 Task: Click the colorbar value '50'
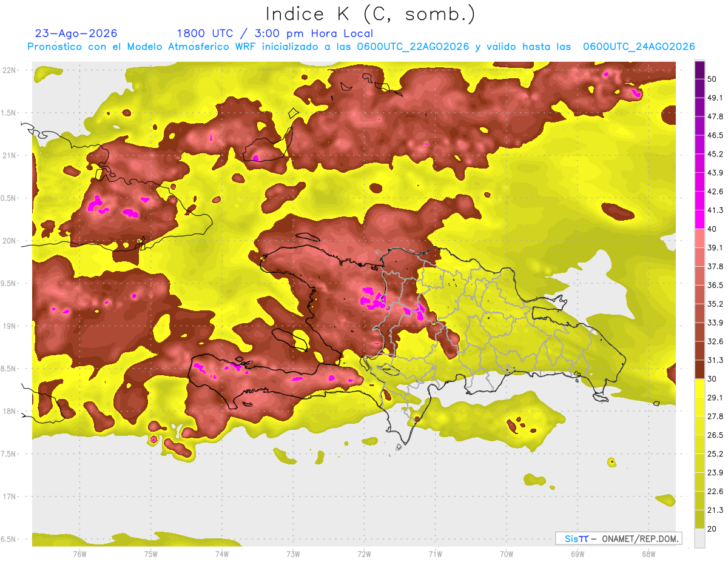pos(713,79)
